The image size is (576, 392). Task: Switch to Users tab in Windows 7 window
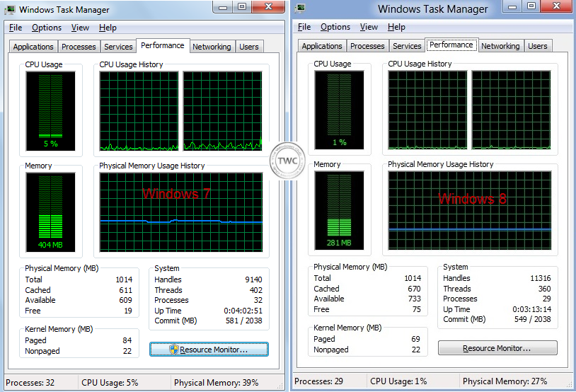pyautogui.click(x=249, y=47)
